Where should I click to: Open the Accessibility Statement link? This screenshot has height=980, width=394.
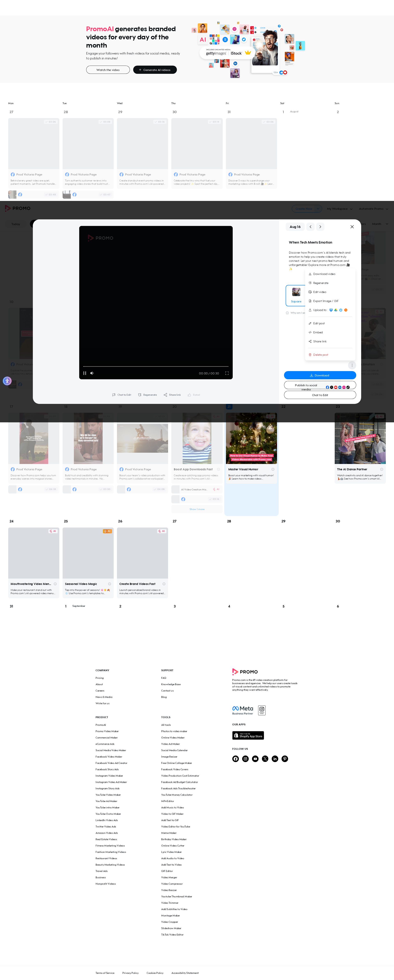pos(185,973)
